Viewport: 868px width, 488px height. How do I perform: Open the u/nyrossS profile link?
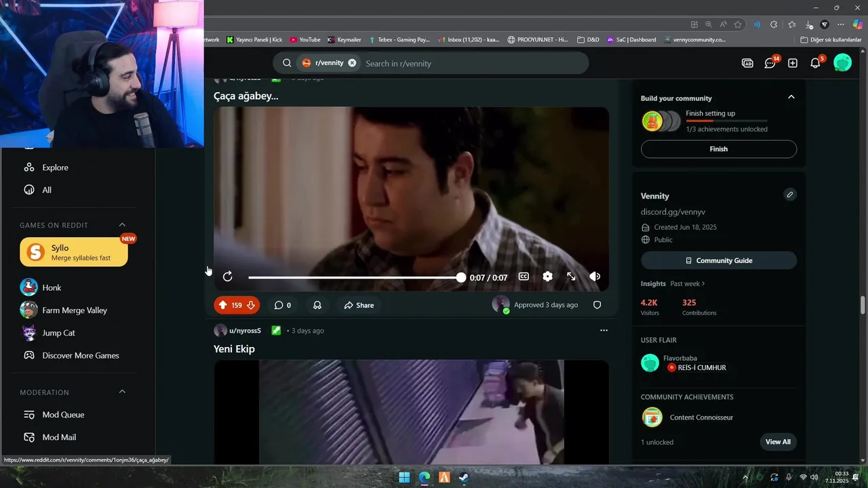point(245,331)
